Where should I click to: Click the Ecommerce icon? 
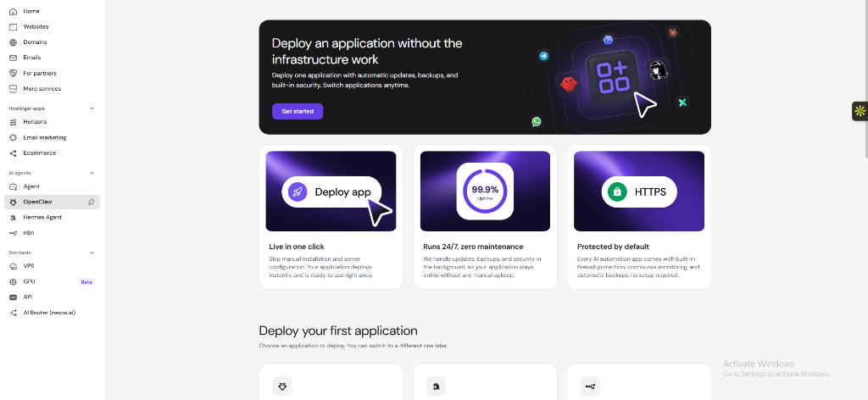coord(14,153)
